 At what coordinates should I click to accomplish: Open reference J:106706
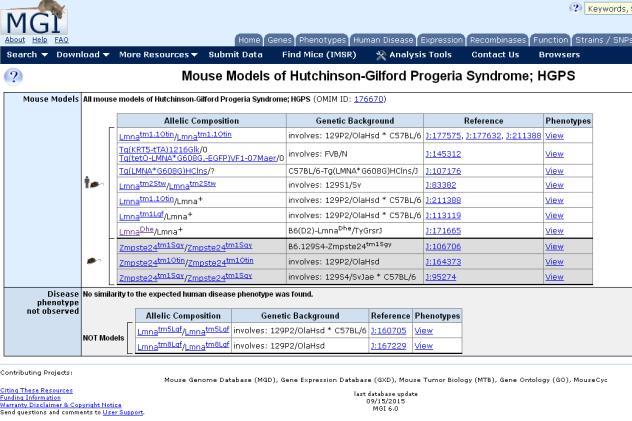point(443,246)
